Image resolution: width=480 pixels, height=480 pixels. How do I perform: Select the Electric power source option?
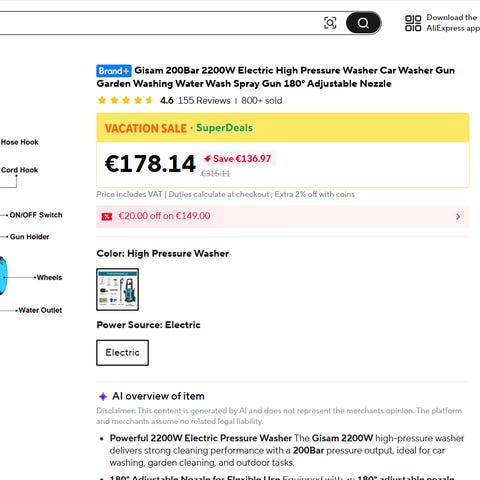[123, 353]
